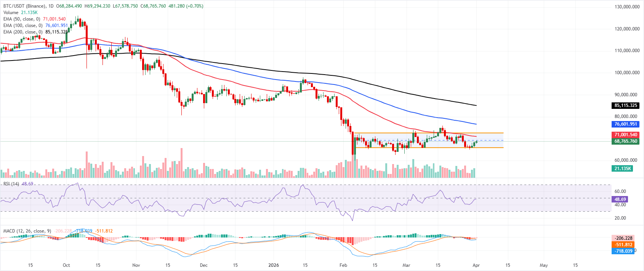Select the EMA 200 legend entry
This screenshot has width=644, height=271.
click(22, 32)
